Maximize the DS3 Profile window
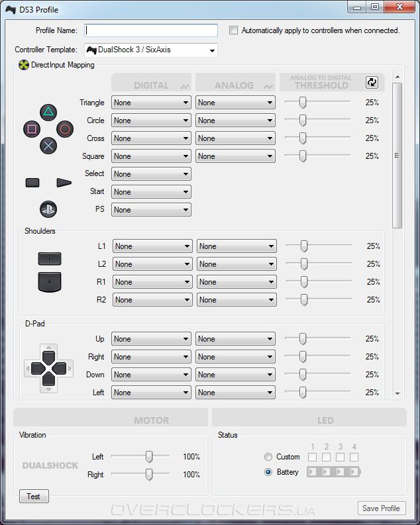This screenshot has height=525, width=420. pyautogui.click(x=375, y=7)
